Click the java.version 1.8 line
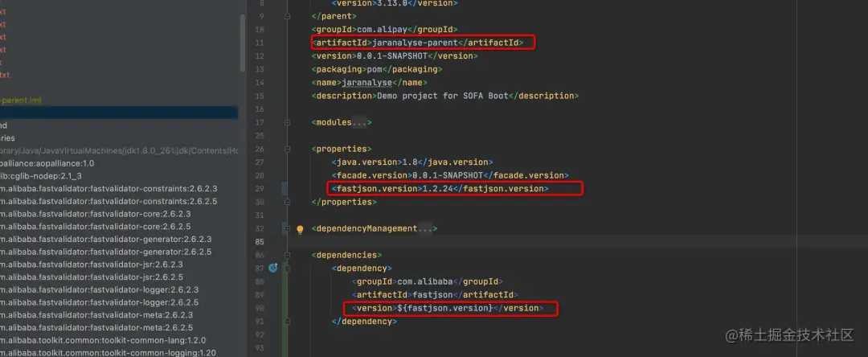 (x=411, y=162)
